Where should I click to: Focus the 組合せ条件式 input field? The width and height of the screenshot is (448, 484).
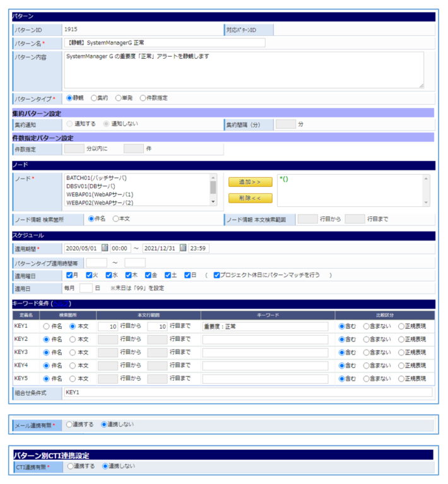click(x=247, y=393)
